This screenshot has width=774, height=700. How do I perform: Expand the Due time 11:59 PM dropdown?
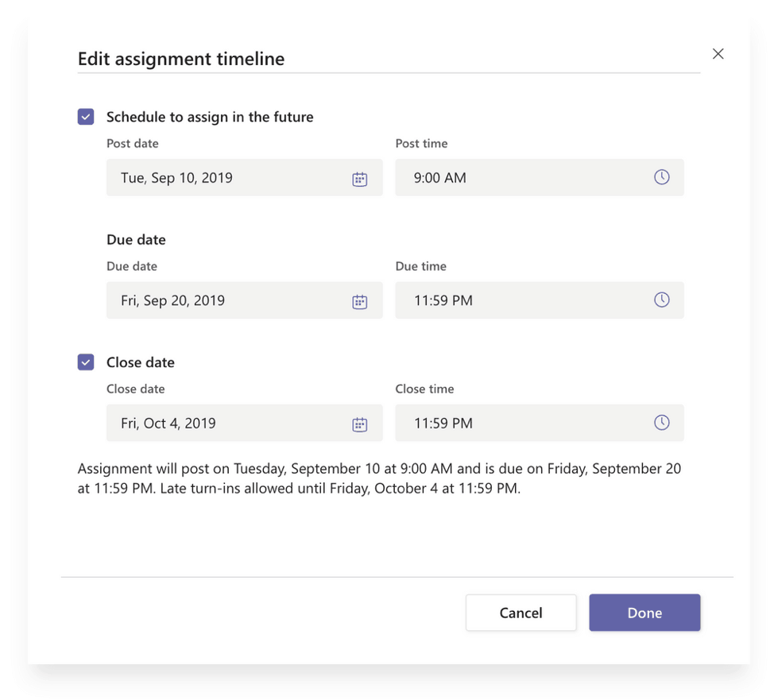(x=524, y=300)
